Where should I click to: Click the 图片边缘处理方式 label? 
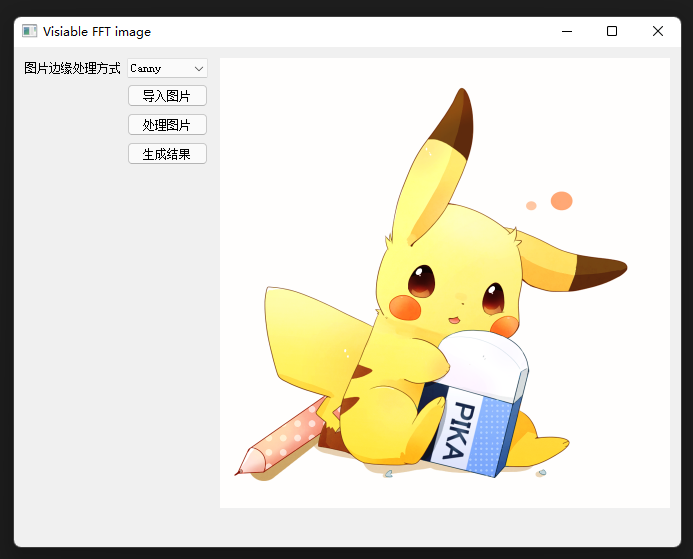[x=72, y=68]
